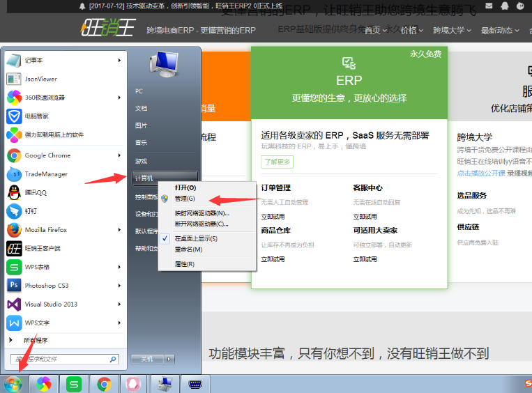Click PC in the Start menu right pane
This screenshot has height=393, width=532.
139,91
